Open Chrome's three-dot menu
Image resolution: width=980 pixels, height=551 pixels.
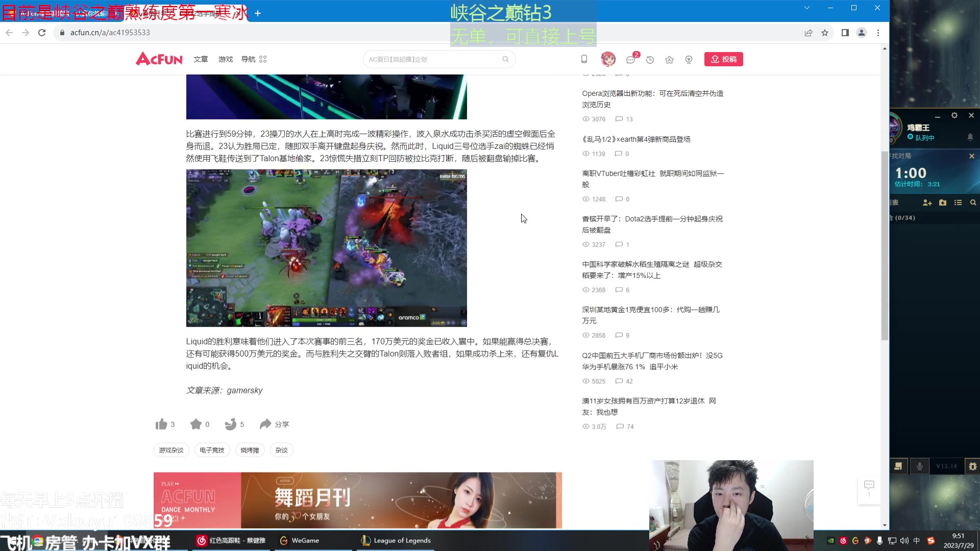(x=878, y=33)
